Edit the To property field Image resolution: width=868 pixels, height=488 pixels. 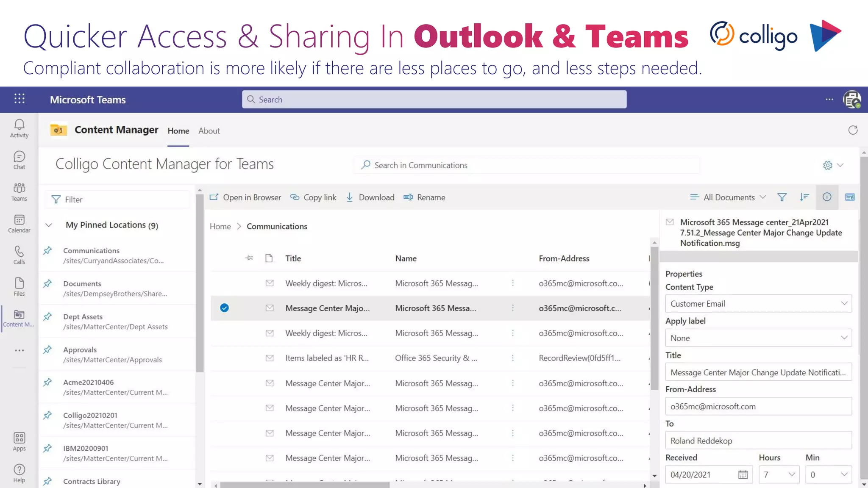(x=758, y=441)
